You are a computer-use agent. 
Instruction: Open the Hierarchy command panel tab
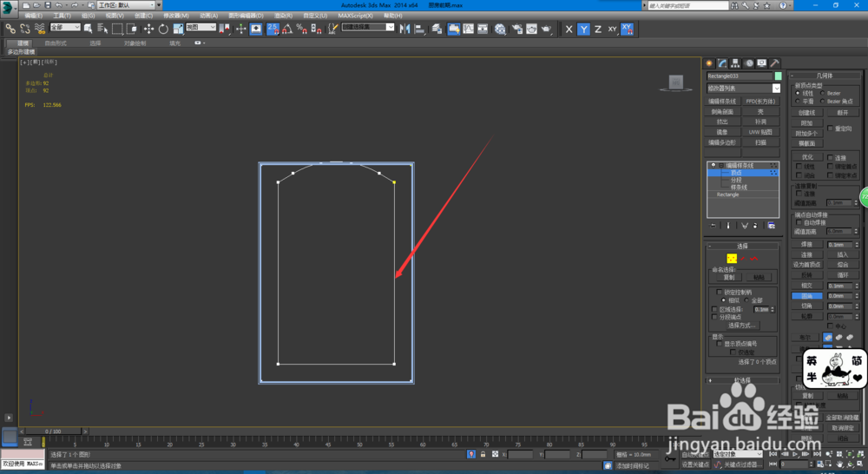(735, 63)
